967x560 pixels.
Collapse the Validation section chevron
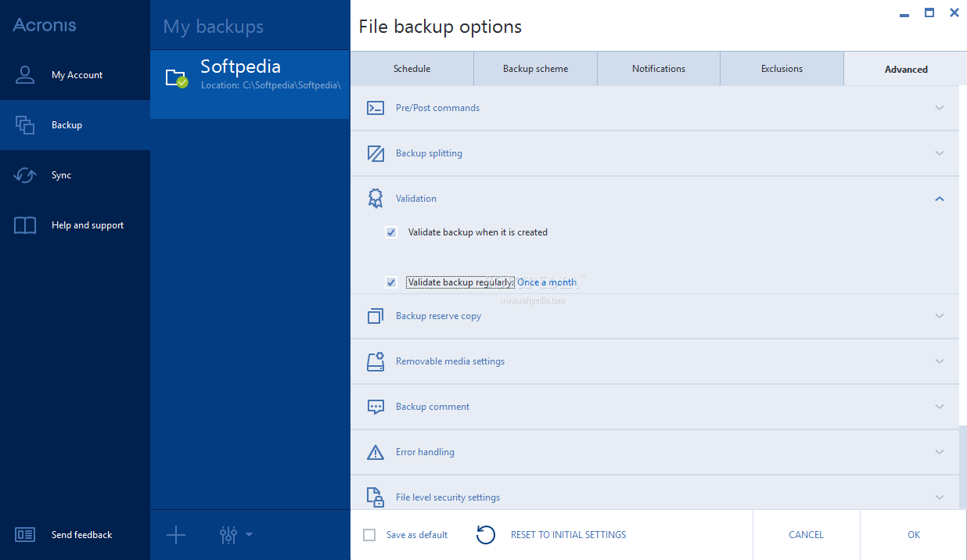[x=940, y=199]
